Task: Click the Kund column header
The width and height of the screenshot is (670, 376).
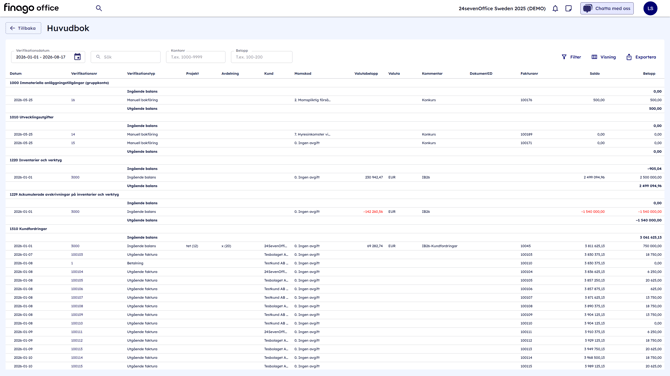Action: coord(268,73)
